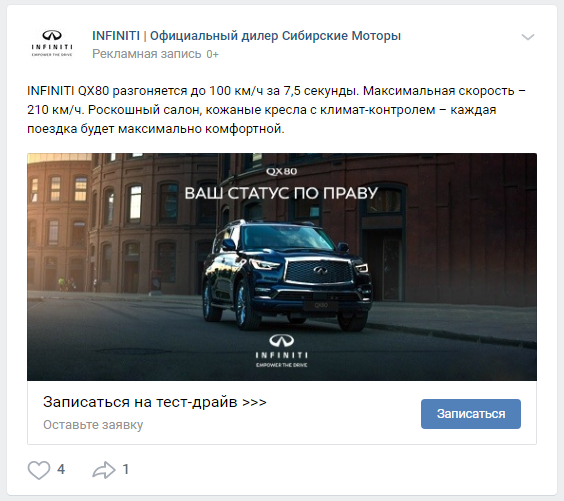Click the ВАШ СТАТУС ПО ПРАВУ headline

pos(281,193)
